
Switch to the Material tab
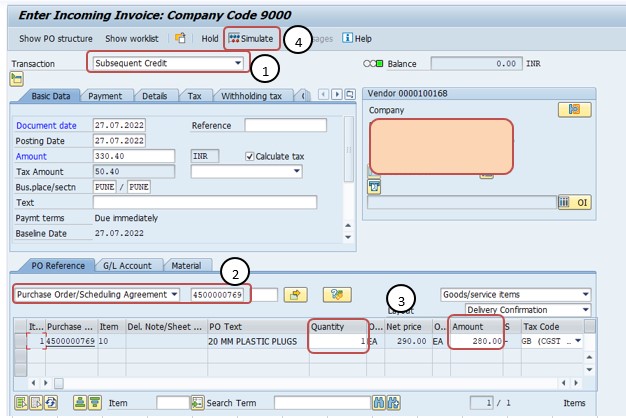[x=186, y=265]
